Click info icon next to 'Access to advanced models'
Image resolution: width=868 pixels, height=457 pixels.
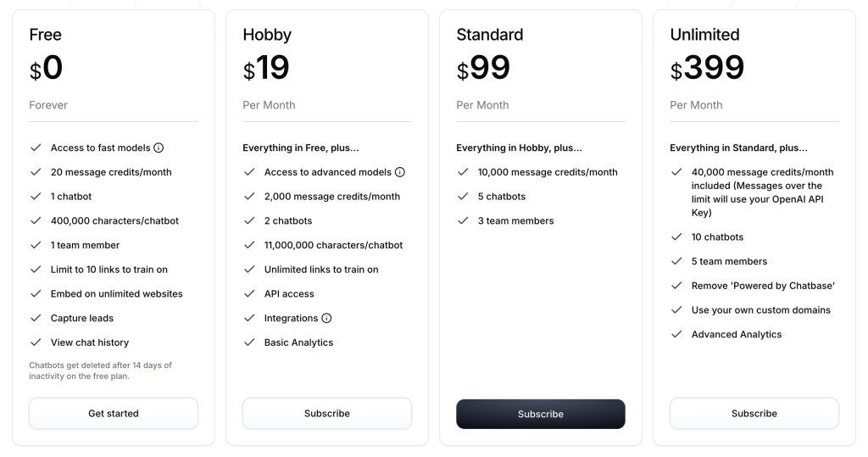400,172
